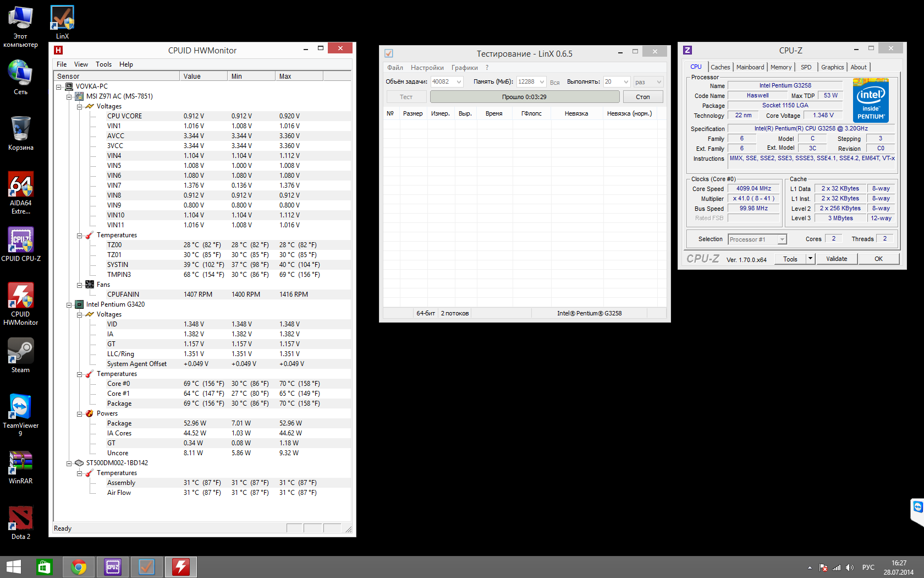Image resolution: width=924 pixels, height=578 pixels.
Task: Click the Sensor column header in HWMonitor
Action: pos(117,76)
